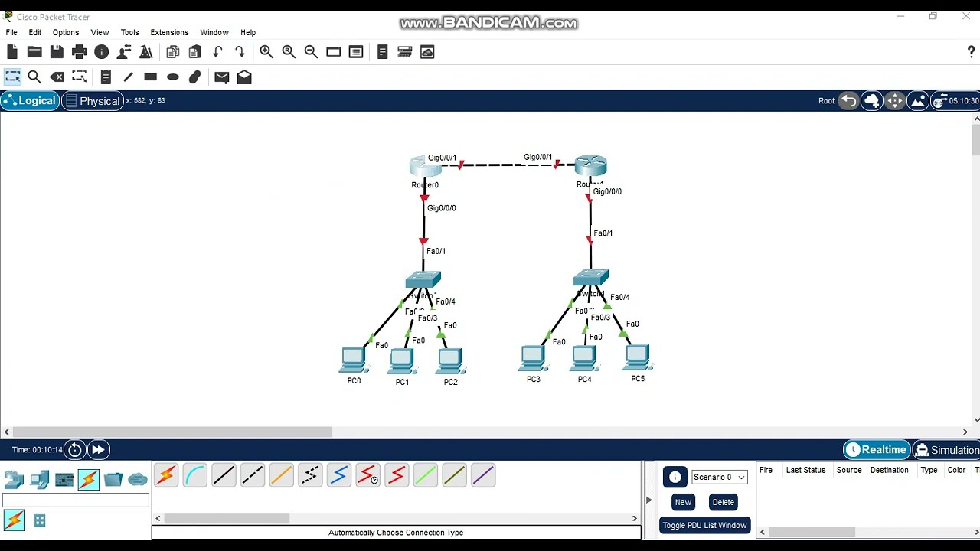Click the connections list horizontal scrollbar
The height and width of the screenshot is (551, 980).
[227, 518]
